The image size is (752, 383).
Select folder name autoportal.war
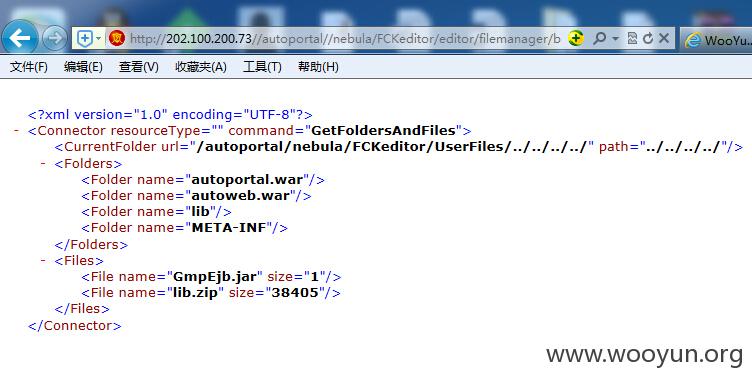pos(247,180)
